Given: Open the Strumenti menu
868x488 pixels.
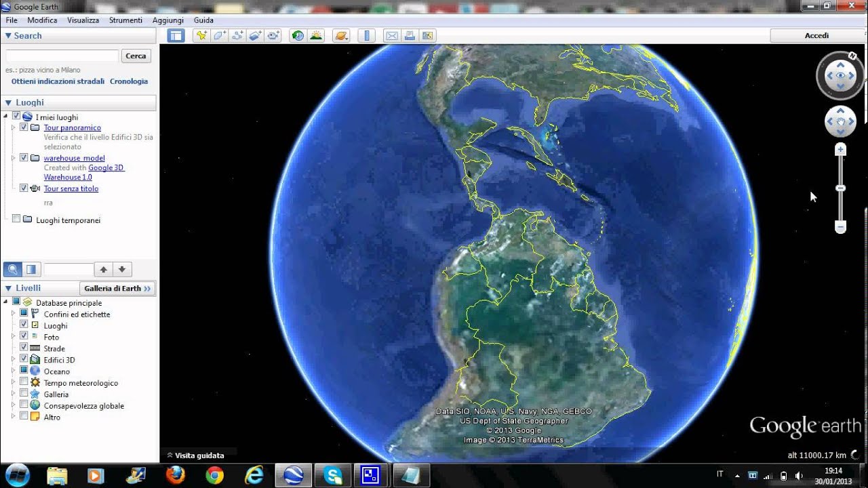Looking at the screenshot, I should point(125,20).
